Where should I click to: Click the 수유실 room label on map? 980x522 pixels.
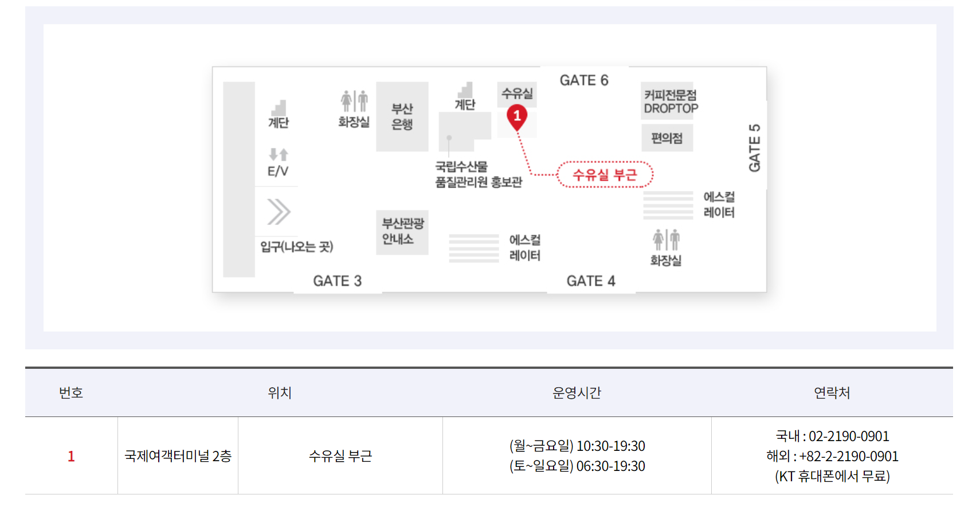coord(517,94)
